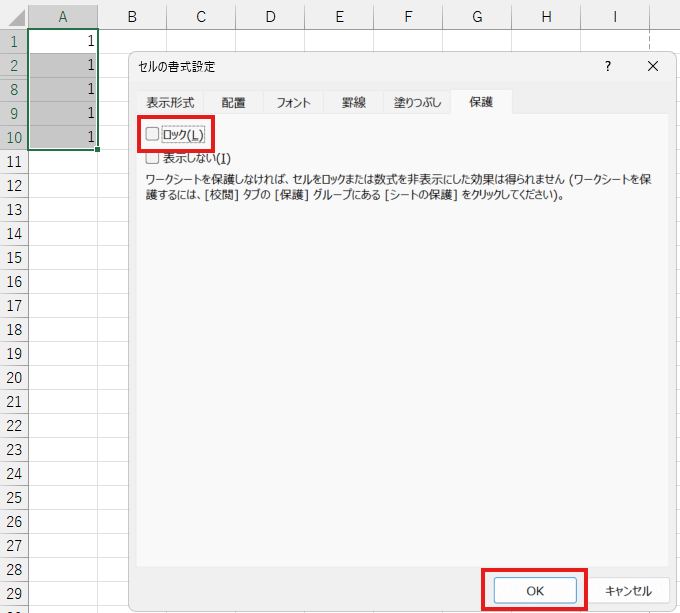Select row 8 header
The height and width of the screenshot is (613, 680).
coord(14,89)
